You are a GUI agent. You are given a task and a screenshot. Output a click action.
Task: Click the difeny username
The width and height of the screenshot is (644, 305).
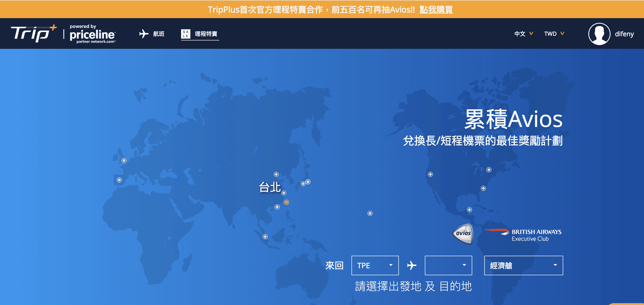(x=624, y=34)
